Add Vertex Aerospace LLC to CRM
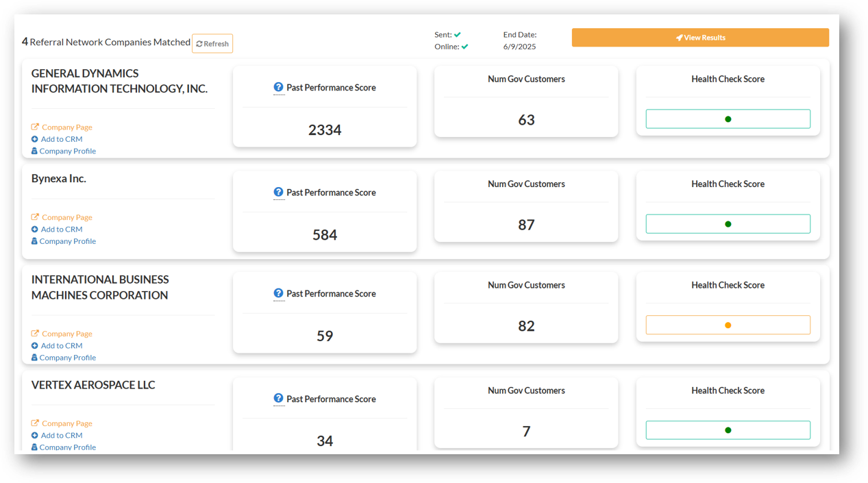The height and width of the screenshot is (483, 868). (x=61, y=435)
